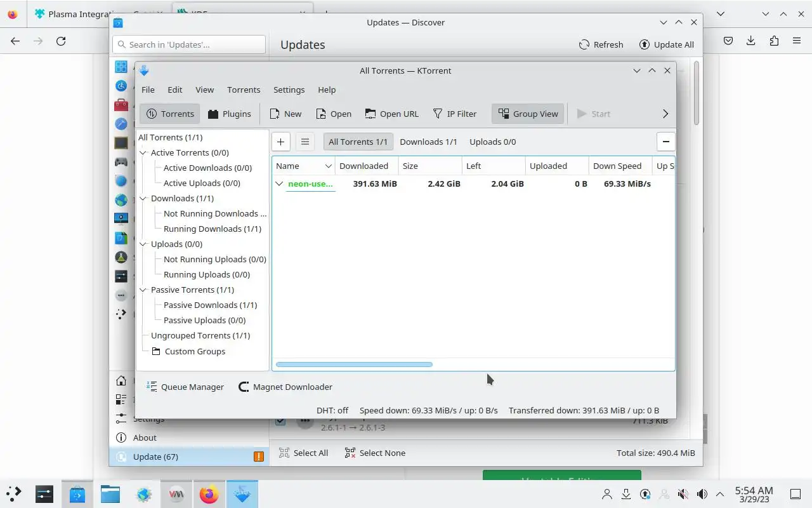Image resolution: width=812 pixels, height=508 pixels.
Task: Open the Help menu
Action: click(x=327, y=90)
